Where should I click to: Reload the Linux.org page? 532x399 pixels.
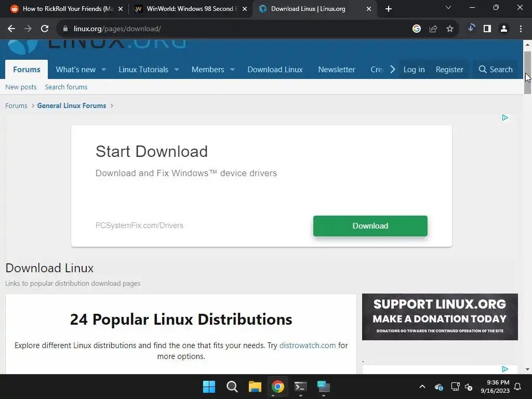45,29
